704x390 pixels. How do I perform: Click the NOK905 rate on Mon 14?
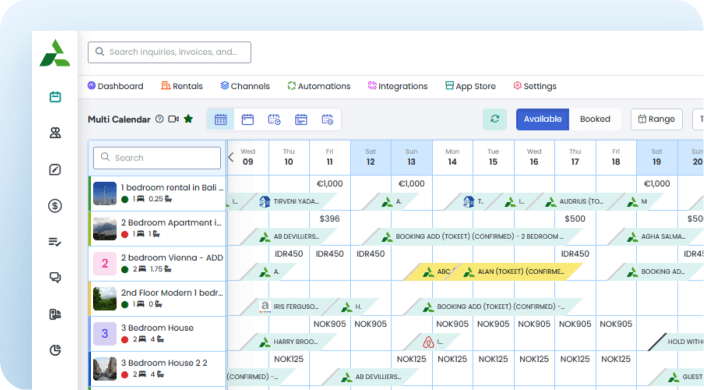pos(452,324)
